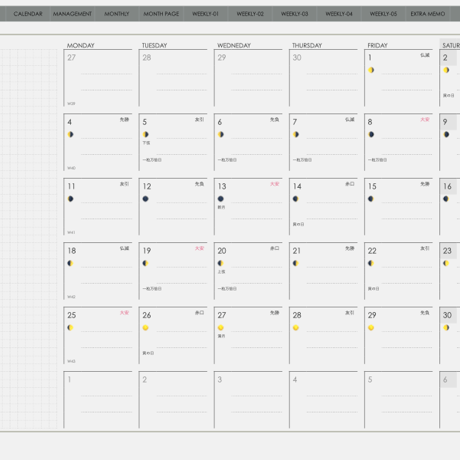
Task: Click the greyed next-month date 3
Action: pyautogui.click(x=220, y=380)
